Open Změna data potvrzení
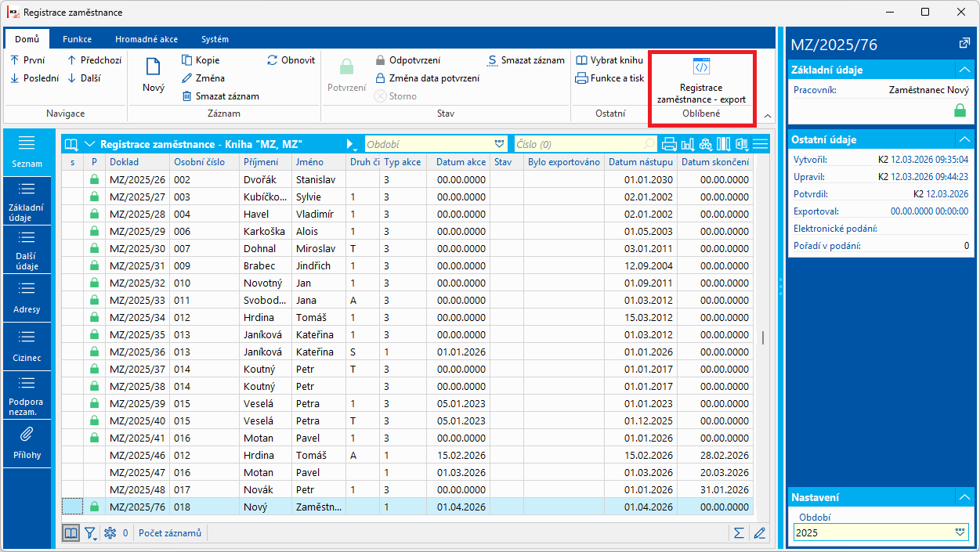The height and width of the screenshot is (552, 980). [427, 78]
